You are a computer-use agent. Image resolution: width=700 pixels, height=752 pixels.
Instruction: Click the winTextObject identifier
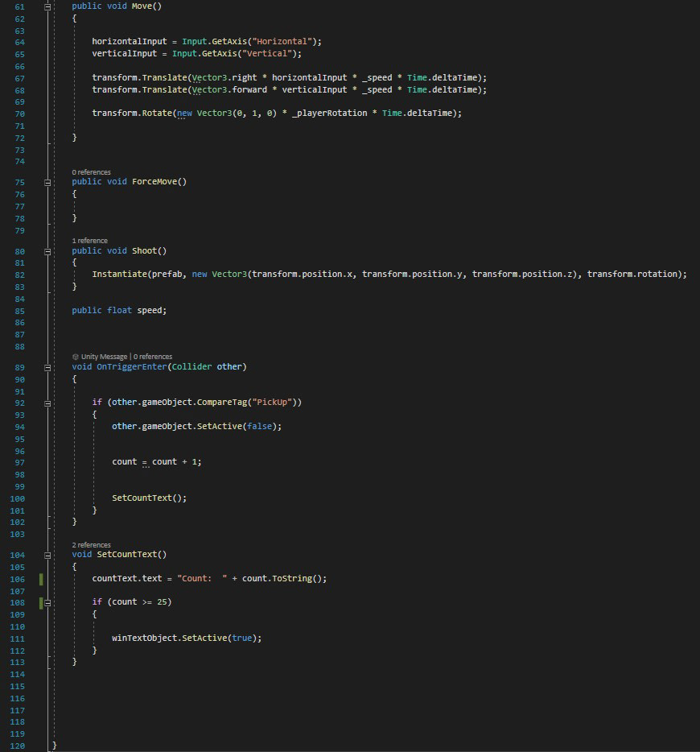[144, 638]
